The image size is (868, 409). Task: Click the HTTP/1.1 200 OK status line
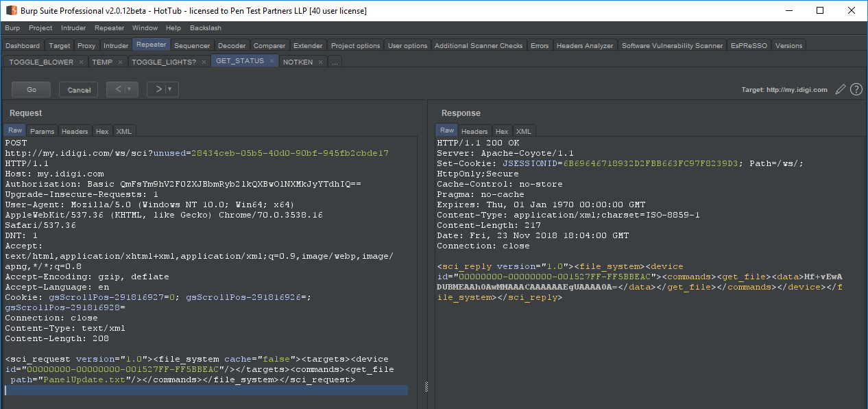click(x=479, y=143)
